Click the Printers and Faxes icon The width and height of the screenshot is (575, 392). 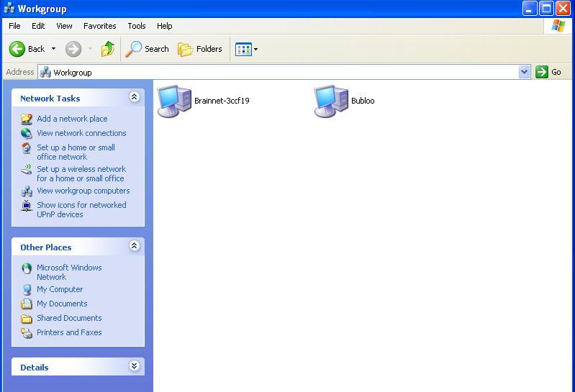(x=27, y=332)
